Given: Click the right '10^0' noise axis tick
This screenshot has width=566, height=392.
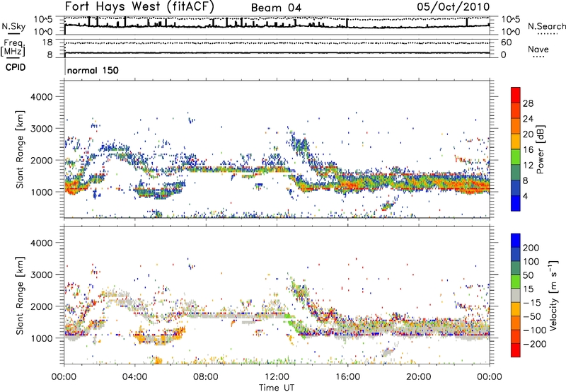Looking at the screenshot, I should click(x=511, y=32).
